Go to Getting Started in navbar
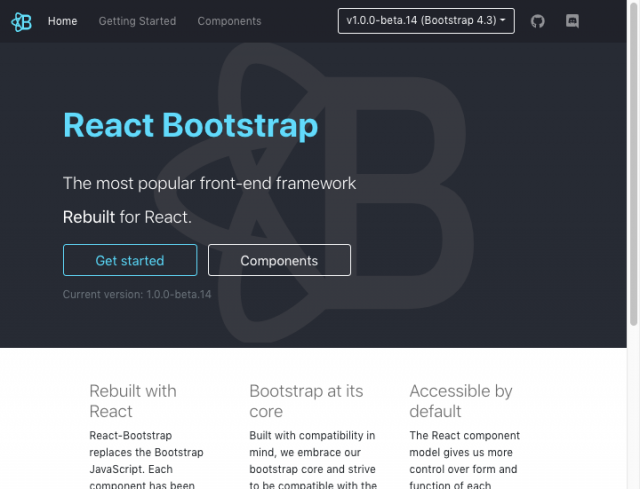640x489 pixels. tap(137, 21)
